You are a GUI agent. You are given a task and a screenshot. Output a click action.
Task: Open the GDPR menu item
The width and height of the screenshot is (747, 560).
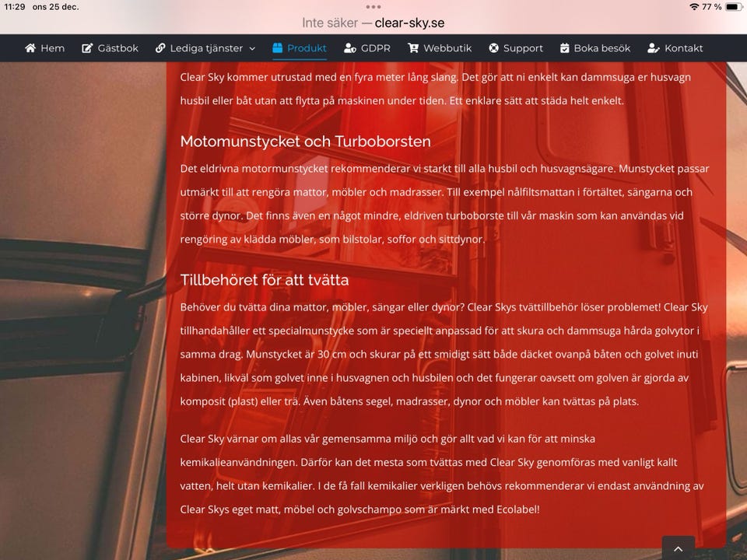pyautogui.click(x=367, y=48)
